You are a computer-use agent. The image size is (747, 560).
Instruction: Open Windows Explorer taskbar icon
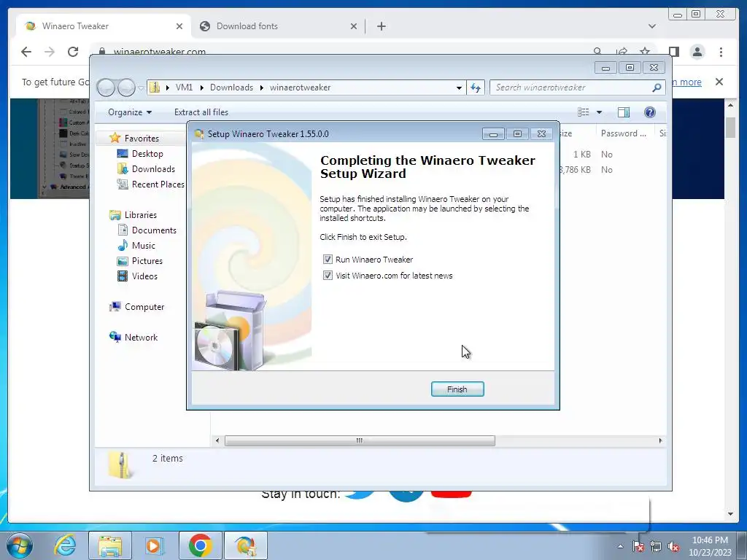tap(110, 545)
